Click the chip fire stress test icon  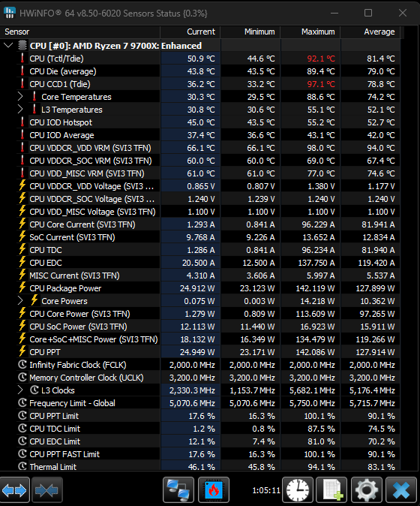tap(214, 490)
